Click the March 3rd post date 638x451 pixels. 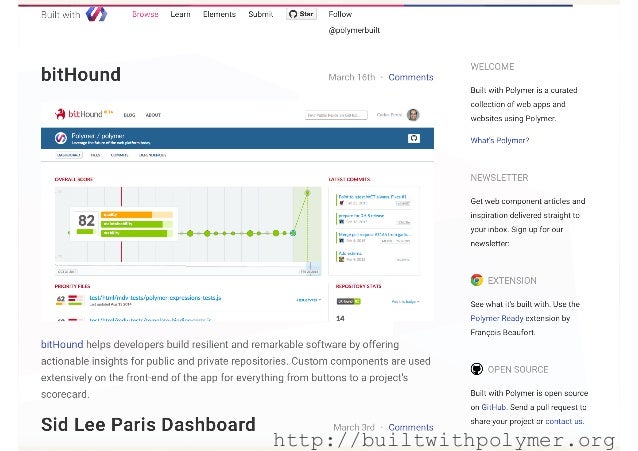click(354, 427)
